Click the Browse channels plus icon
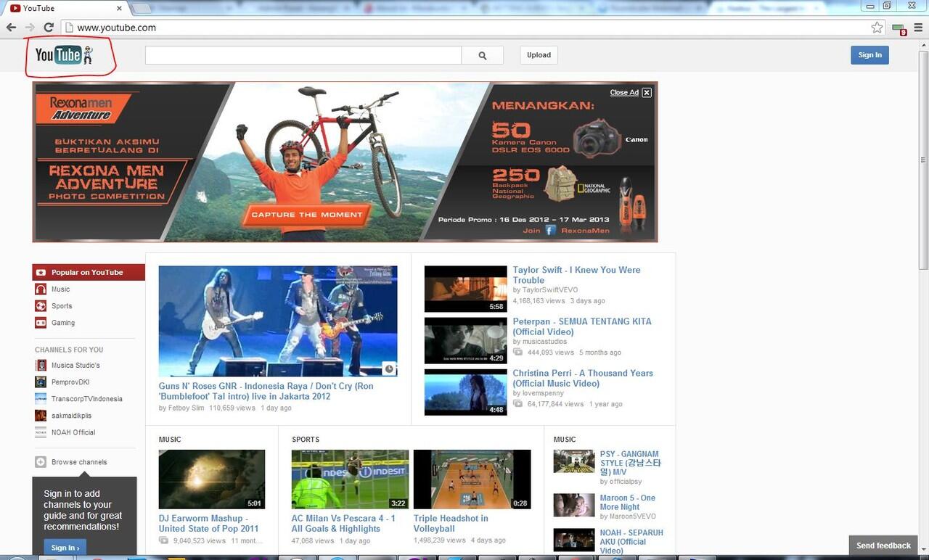Image resolution: width=929 pixels, height=560 pixels. pos(41,461)
